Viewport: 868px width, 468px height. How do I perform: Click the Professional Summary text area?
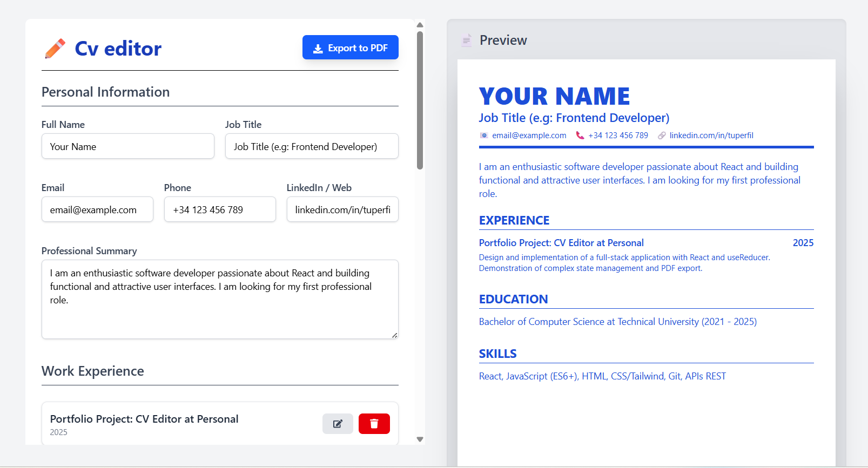[x=220, y=299]
